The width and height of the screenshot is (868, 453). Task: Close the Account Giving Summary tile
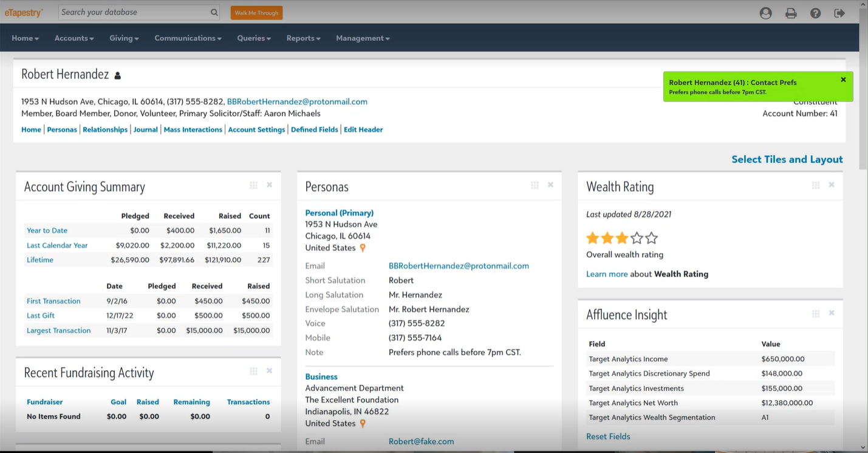tap(269, 185)
